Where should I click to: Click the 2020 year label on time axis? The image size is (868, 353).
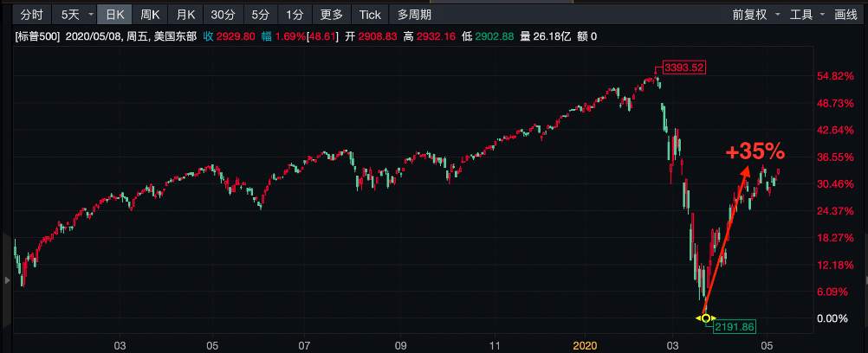(x=585, y=346)
